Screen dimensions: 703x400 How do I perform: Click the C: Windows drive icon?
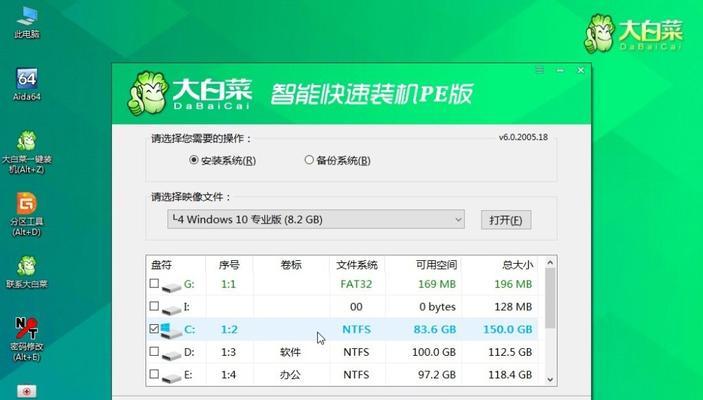tap(171, 331)
